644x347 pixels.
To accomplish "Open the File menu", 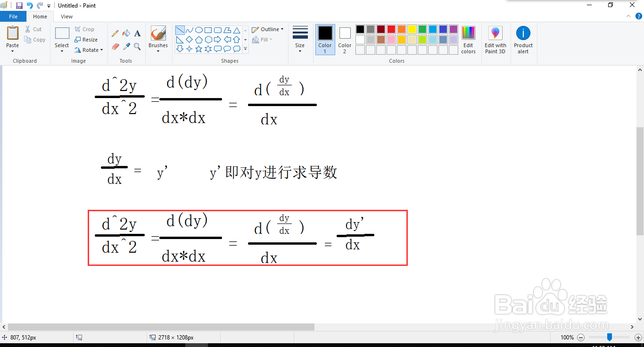I will 13,16.
